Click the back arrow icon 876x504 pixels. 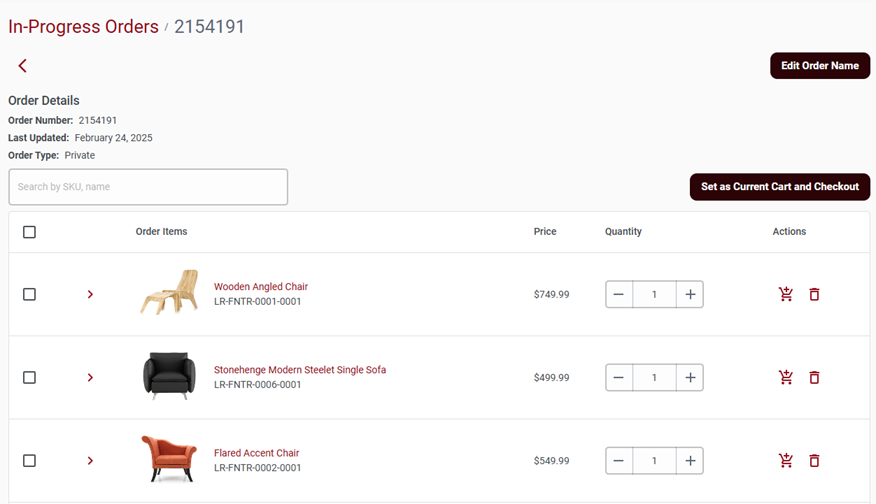coord(22,66)
